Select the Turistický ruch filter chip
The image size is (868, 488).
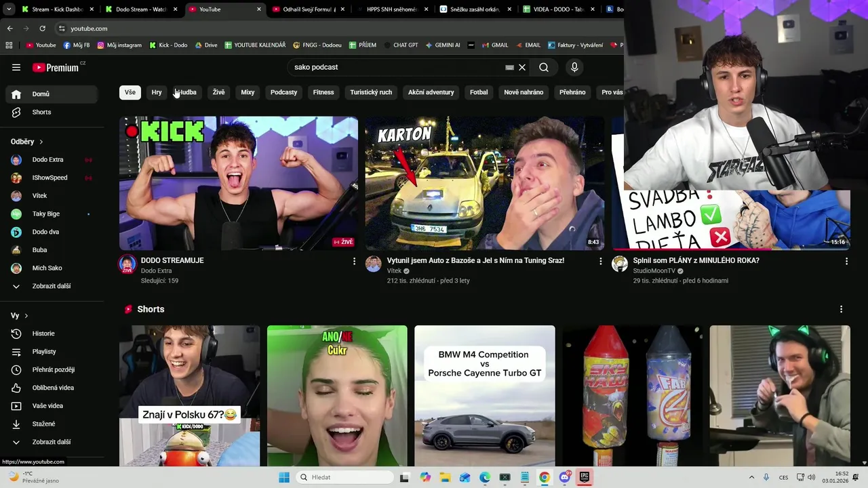[x=371, y=92]
